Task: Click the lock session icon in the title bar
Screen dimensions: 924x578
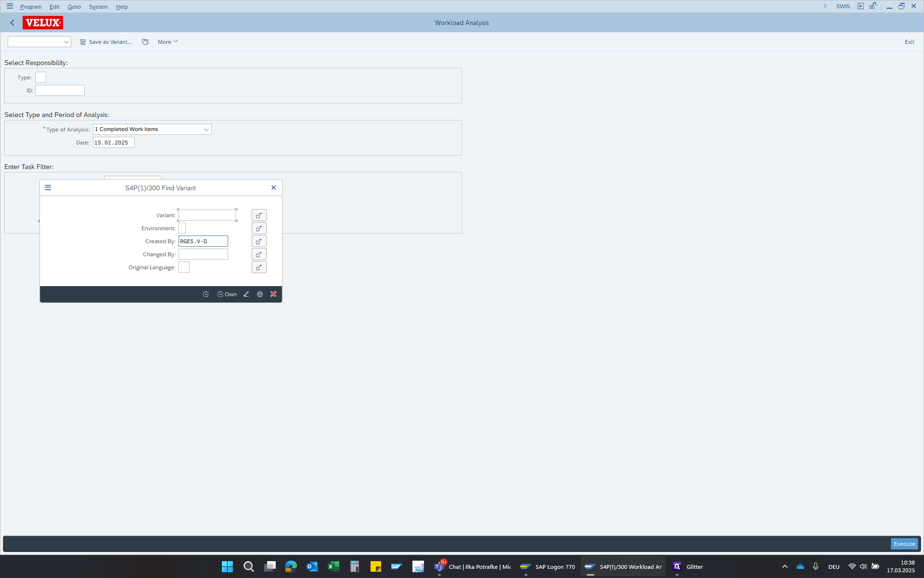Action: pyautogui.click(x=873, y=6)
